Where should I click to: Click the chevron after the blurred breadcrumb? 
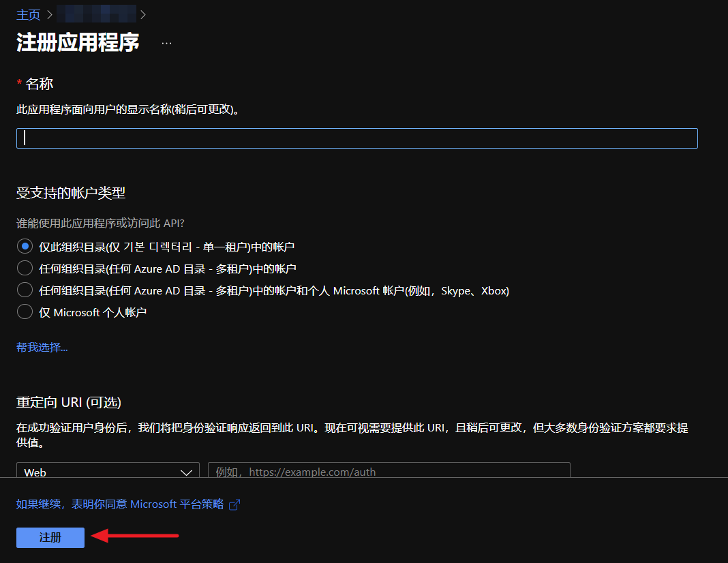[143, 14]
